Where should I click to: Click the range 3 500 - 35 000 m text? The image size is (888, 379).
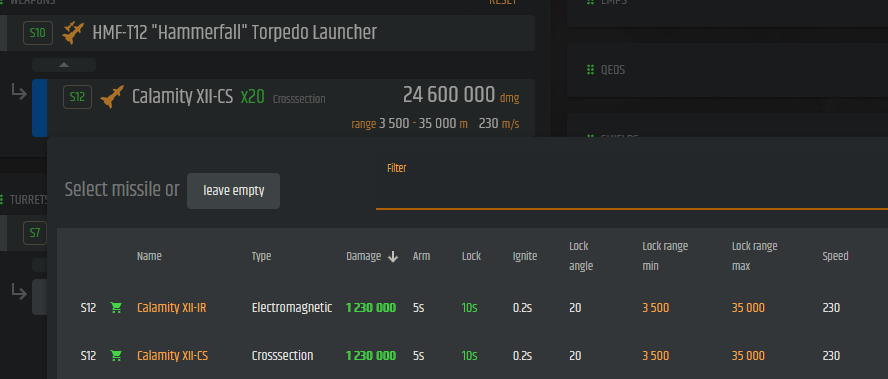409,124
